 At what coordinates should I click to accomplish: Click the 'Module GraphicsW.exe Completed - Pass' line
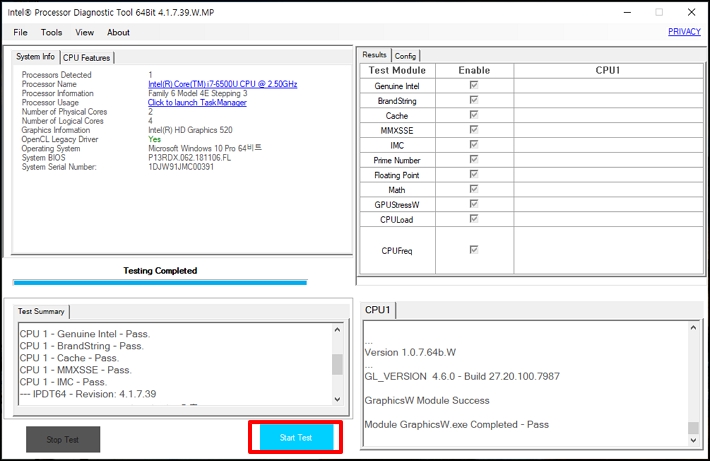point(456,424)
